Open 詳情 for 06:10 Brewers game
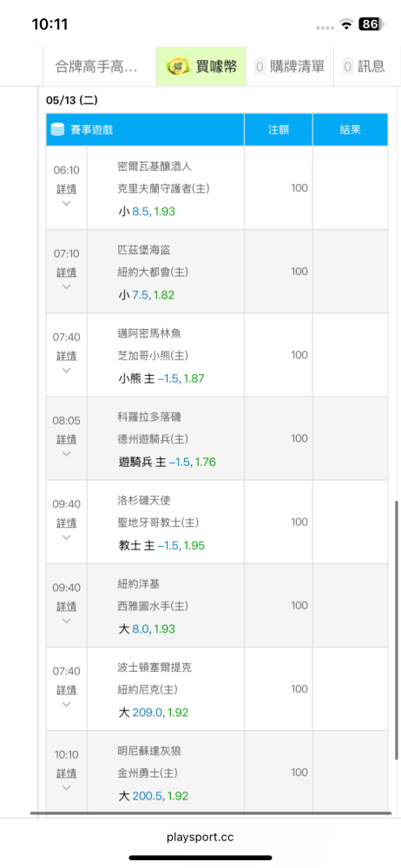Viewport: 401px width, 868px height. tap(67, 188)
